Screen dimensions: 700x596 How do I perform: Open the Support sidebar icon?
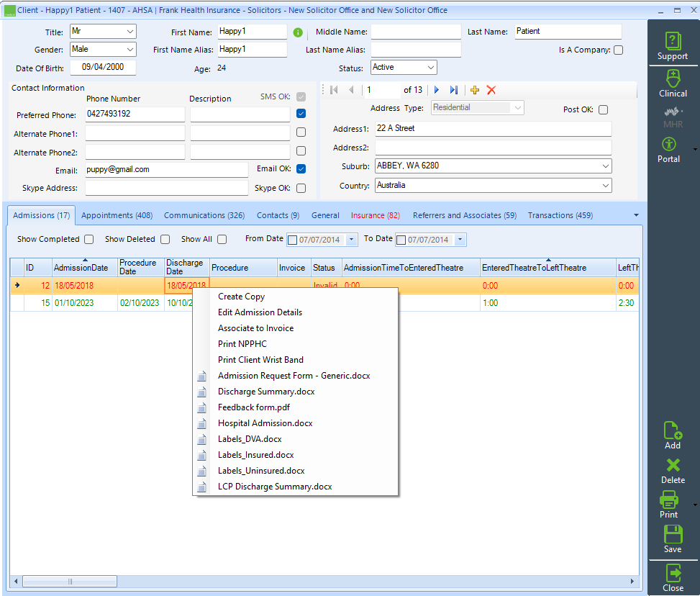pyautogui.click(x=673, y=46)
